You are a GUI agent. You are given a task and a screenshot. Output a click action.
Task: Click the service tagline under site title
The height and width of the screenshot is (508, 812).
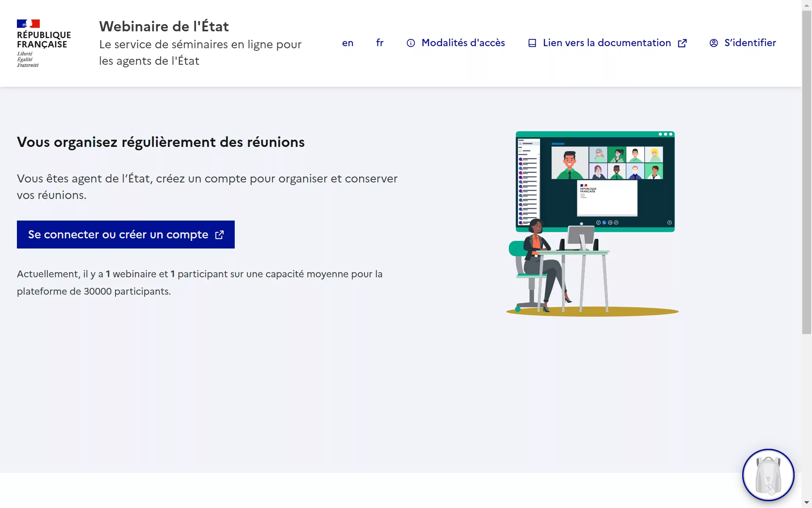click(x=200, y=52)
